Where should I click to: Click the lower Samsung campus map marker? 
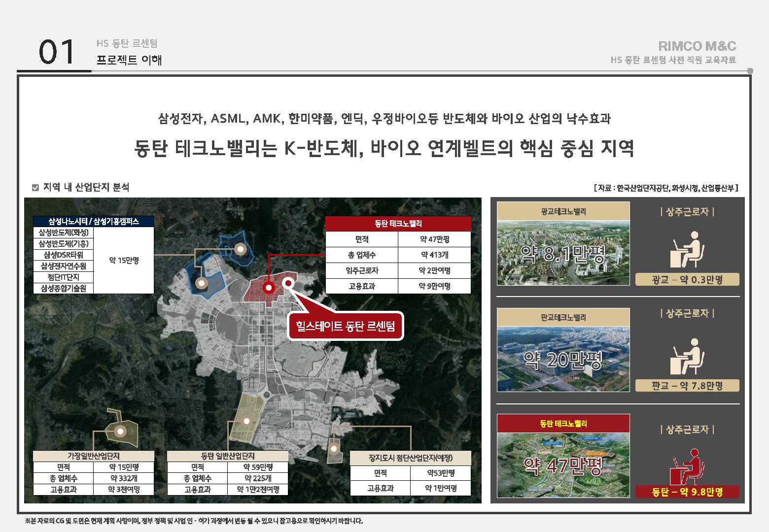(x=201, y=283)
